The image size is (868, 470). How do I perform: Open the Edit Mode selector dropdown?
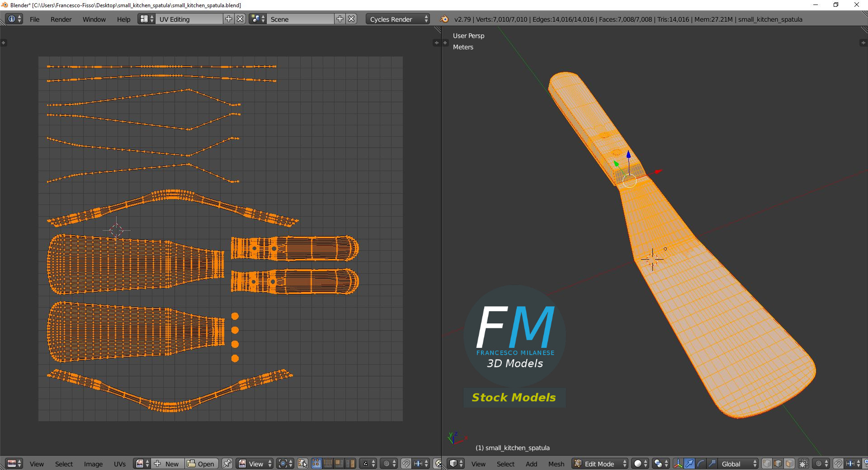[x=600, y=464]
